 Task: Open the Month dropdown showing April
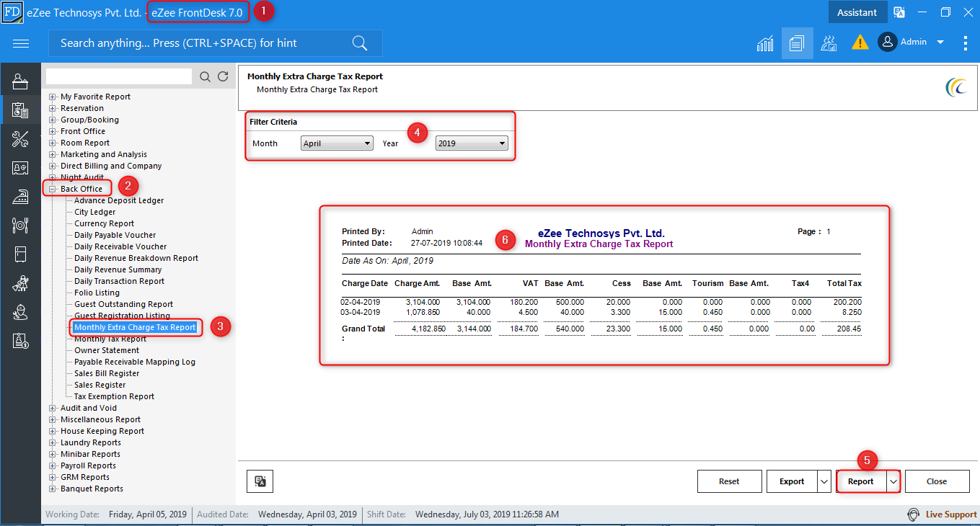337,143
